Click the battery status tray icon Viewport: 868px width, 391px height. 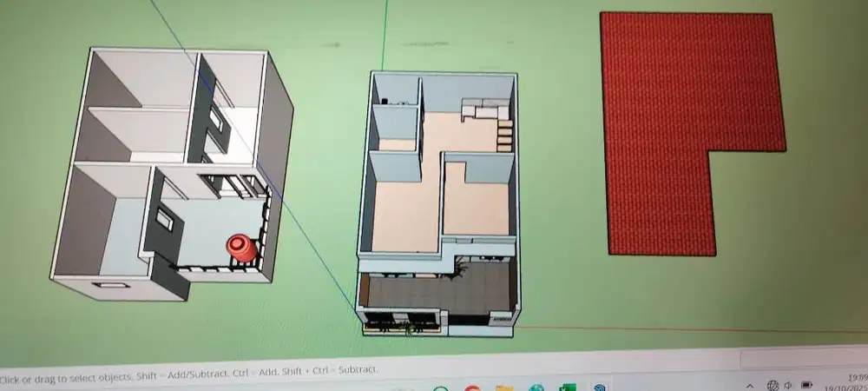pyautogui.click(x=807, y=385)
